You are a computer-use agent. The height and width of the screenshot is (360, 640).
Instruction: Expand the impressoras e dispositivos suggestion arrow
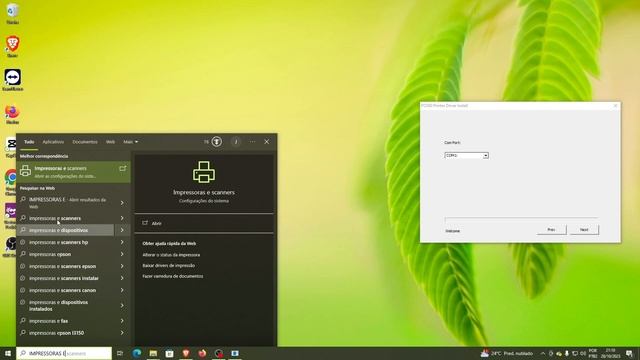click(x=122, y=230)
